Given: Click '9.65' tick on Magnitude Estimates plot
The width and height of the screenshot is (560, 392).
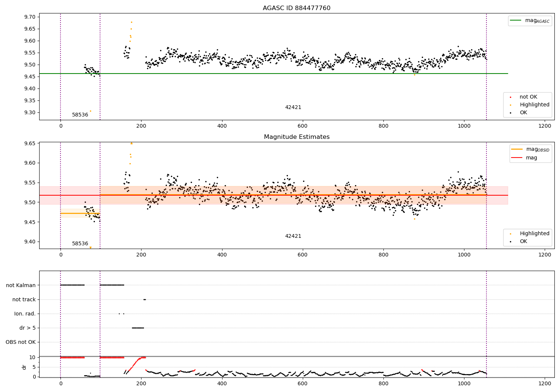Looking at the screenshot, I should tap(30, 144).
